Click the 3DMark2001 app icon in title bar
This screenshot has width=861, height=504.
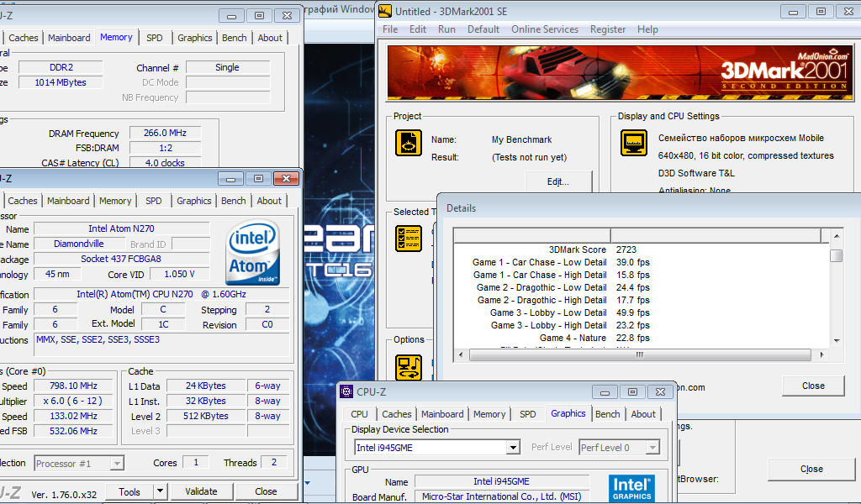(385, 11)
